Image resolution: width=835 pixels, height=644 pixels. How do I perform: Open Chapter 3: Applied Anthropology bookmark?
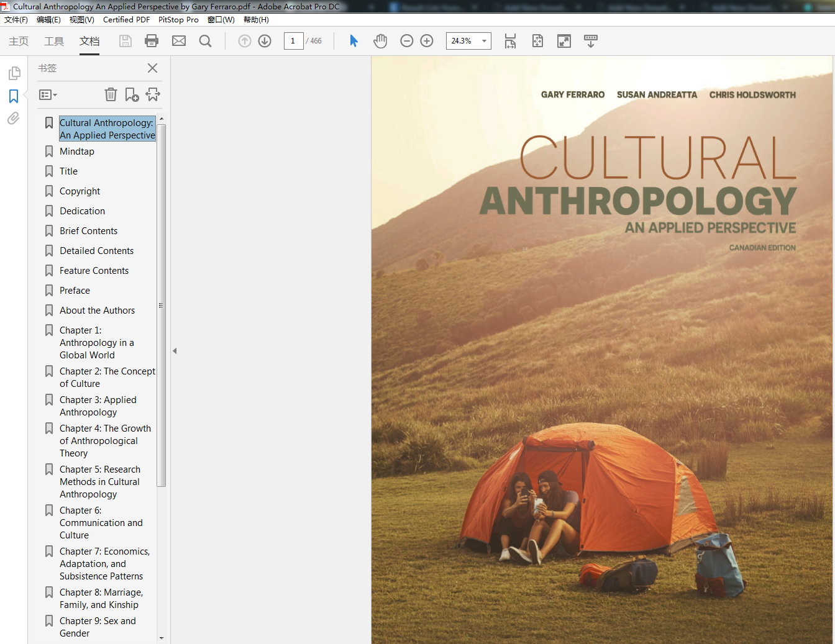(x=98, y=406)
